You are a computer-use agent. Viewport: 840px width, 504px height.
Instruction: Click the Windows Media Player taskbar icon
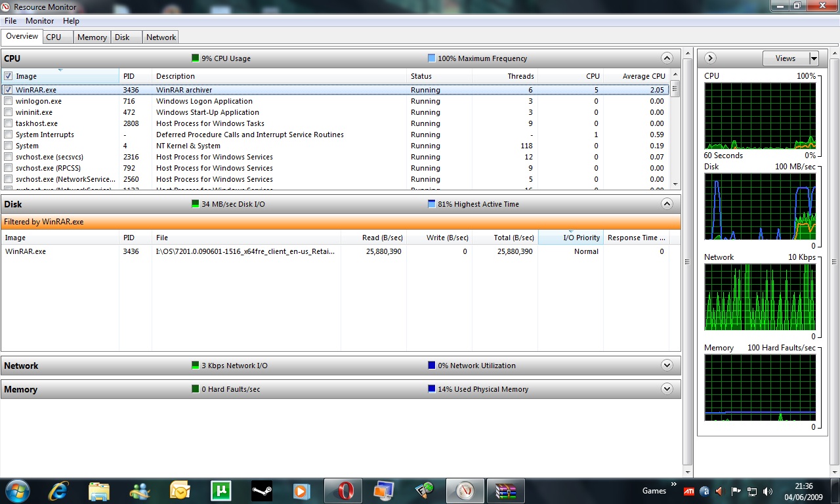coord(302,490)
